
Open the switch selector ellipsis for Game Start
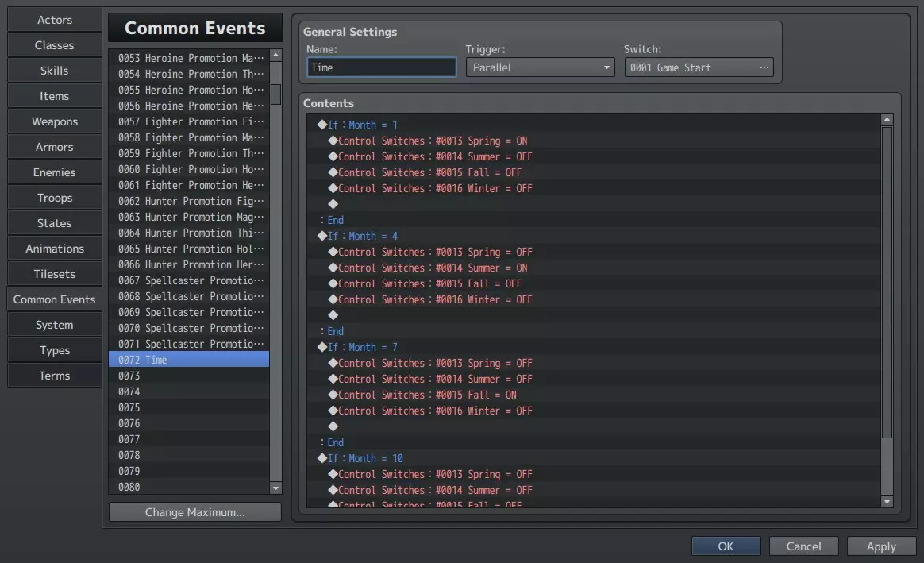pos(764,67)
